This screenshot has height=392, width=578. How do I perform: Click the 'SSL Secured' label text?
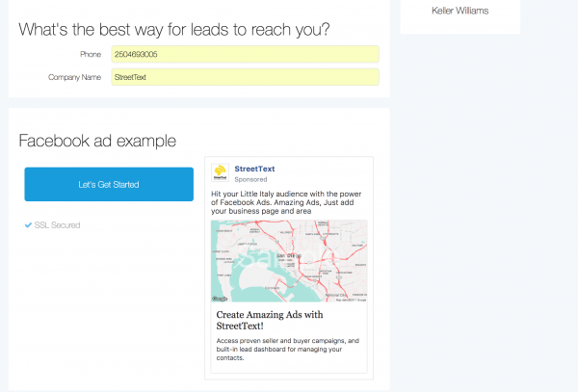coord(57,225)
